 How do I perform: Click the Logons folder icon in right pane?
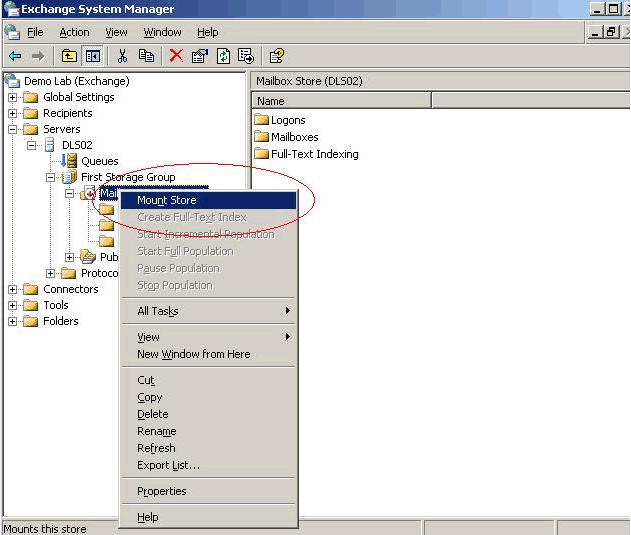coord(262,120)
